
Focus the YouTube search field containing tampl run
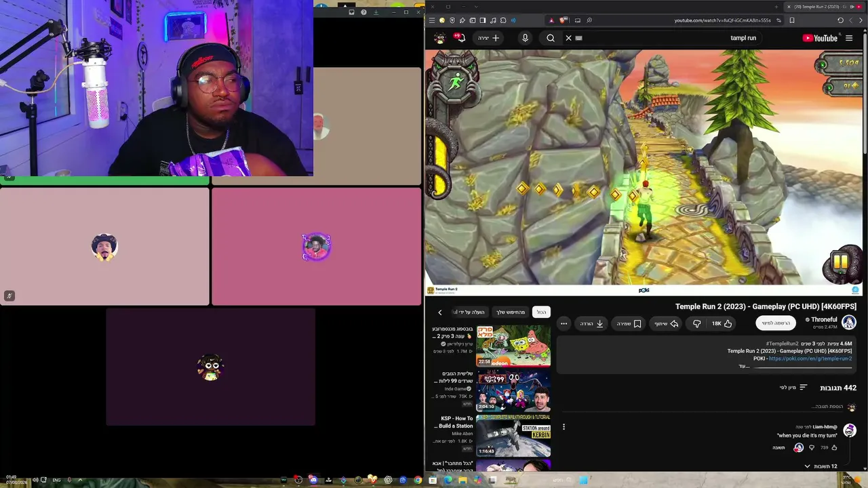(x=668, y=38)
